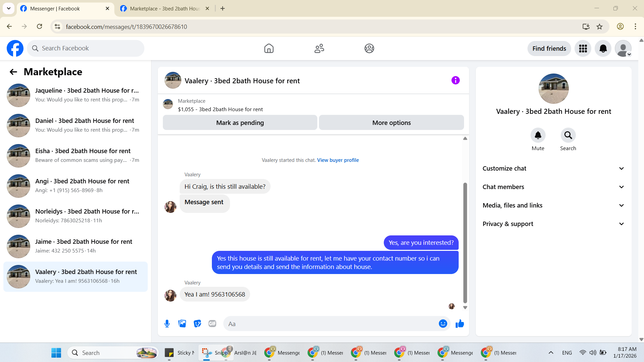Click More options button
This screenshot has width=644, height=362.
(x=391, y=123)
